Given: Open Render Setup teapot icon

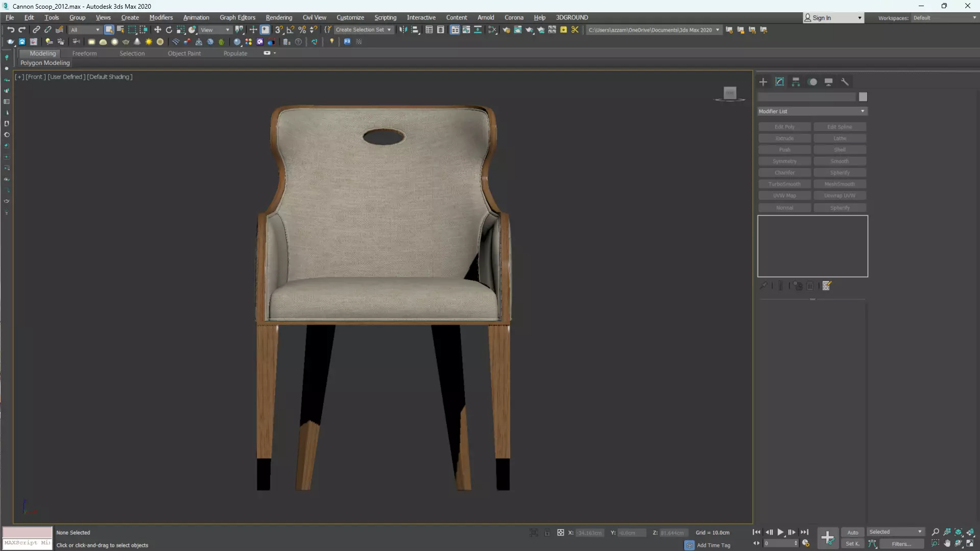Looking at the screenshot, I should [506, 30].
